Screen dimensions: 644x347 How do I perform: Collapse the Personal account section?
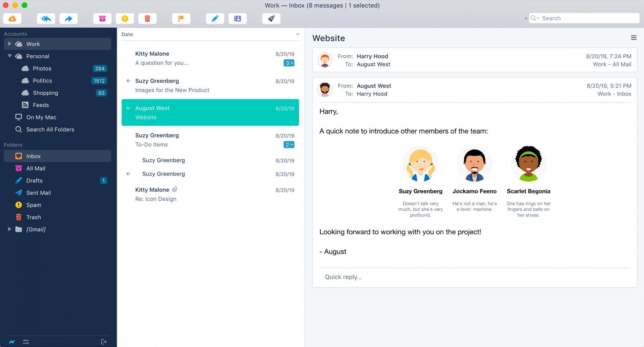pyautogui.click(x=9, y=56)
